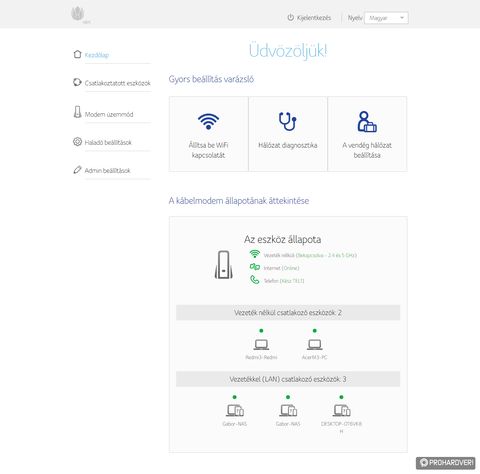The width and height of the screenshot is (480, 474).
Task: Click the Kezdőlap home icon
Action: point(77,54)
